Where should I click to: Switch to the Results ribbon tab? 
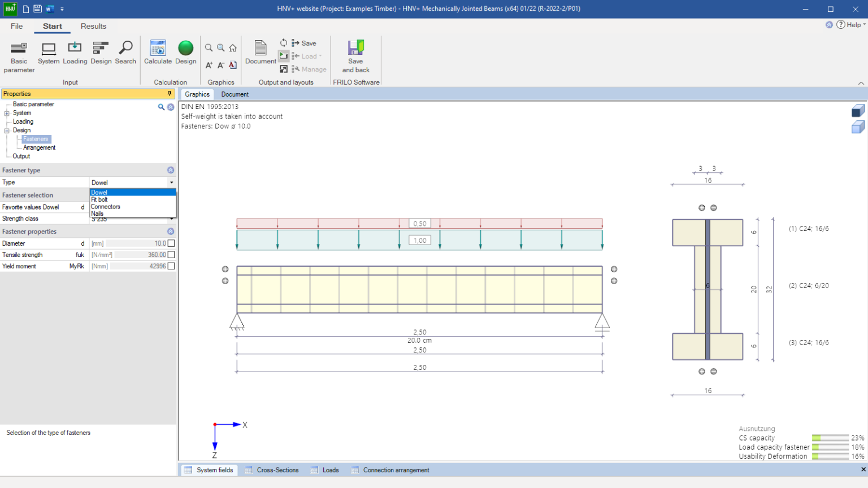point(93,26)
